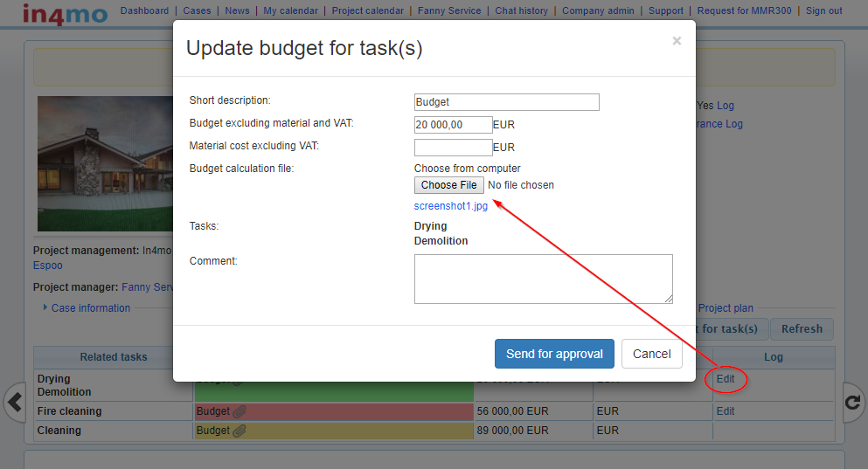Open the Dashboard menu item

point(144,11)
